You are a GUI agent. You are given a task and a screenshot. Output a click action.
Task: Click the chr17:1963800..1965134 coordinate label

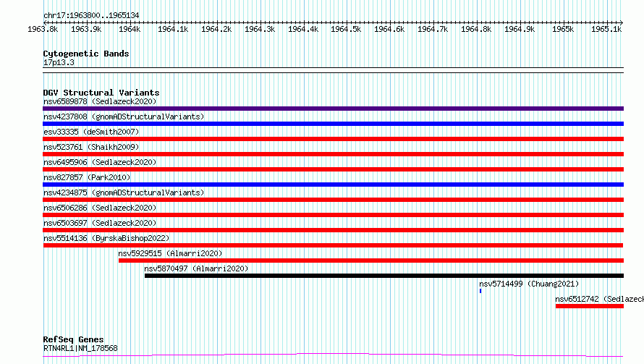point(91,15)
